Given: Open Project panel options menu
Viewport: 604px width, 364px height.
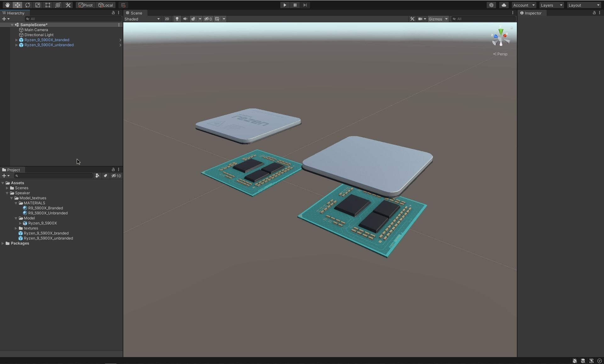Looking at the screenshot, I should tap(119, 169).
